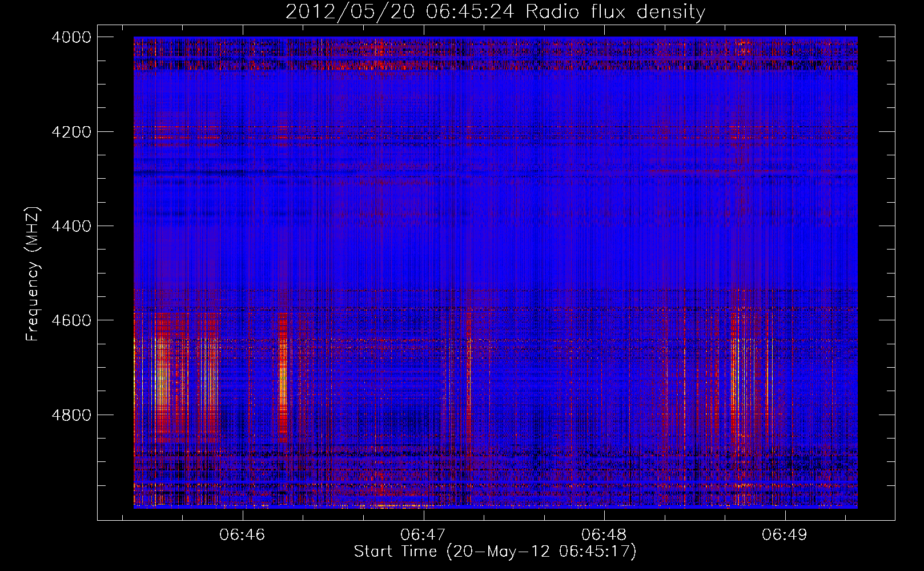
Task: Click the plot title "2012/05/20 06:45:24 Radio flux density"
Action: point(495,11)
